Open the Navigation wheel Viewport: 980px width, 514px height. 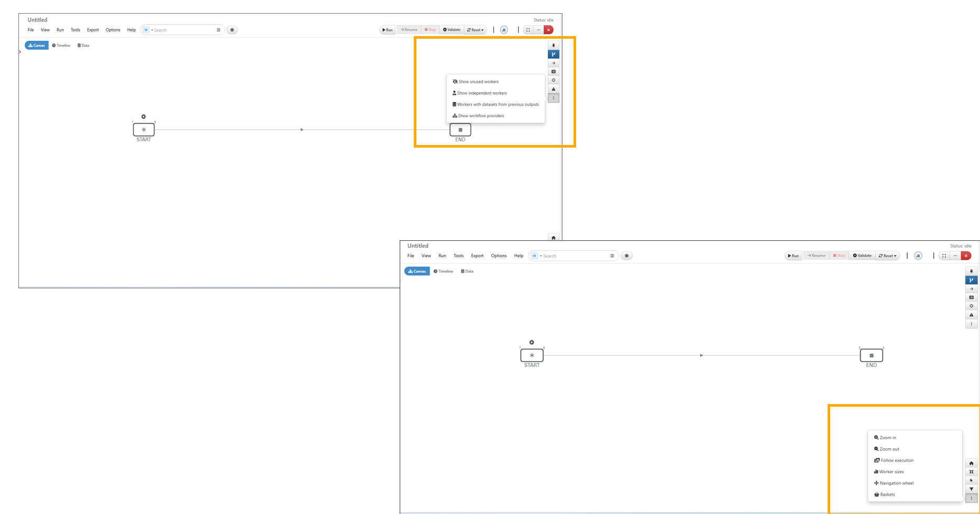point(896,483)
